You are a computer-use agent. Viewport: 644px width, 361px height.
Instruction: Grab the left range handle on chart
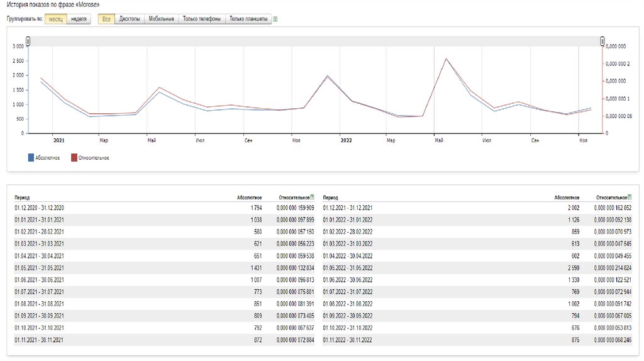tap(28, 42)
